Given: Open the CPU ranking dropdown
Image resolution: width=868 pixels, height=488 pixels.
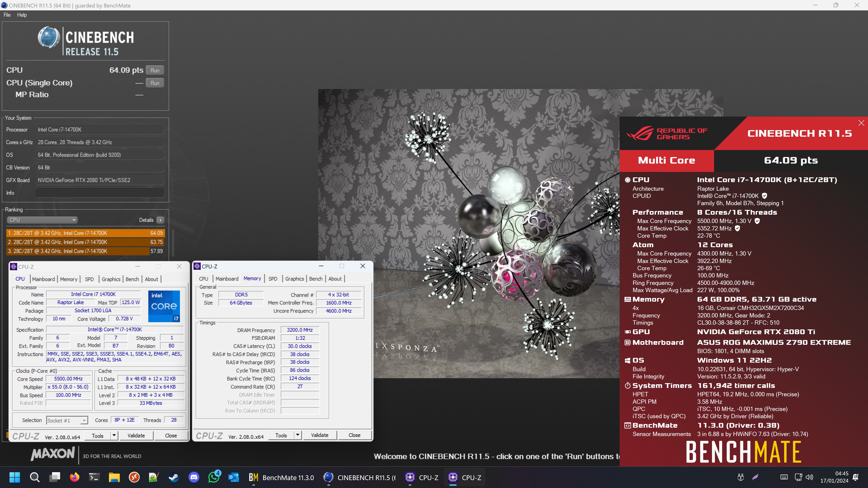Looking at the screenshot, I should click(42, 220).
